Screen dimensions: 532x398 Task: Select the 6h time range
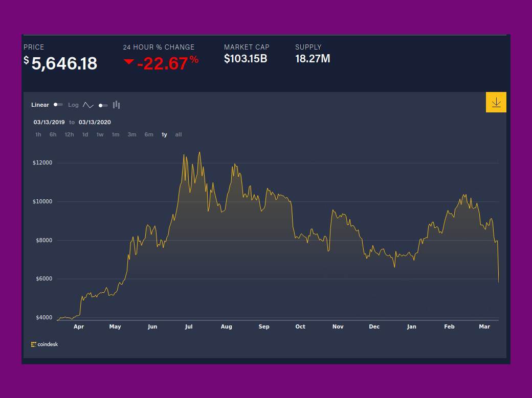click(x=53, y=135)
